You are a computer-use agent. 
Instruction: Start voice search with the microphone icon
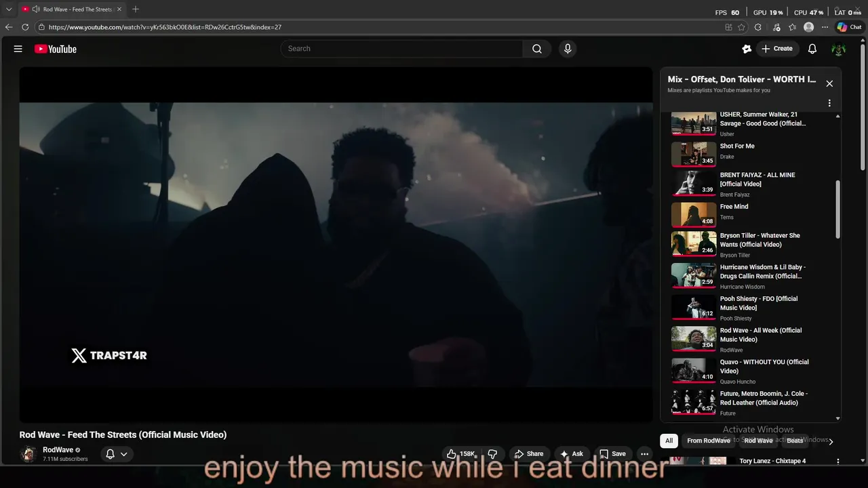[568, 49]
